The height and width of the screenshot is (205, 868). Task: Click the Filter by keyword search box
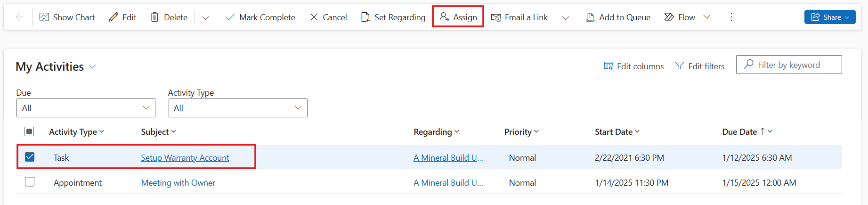[789, 65]
